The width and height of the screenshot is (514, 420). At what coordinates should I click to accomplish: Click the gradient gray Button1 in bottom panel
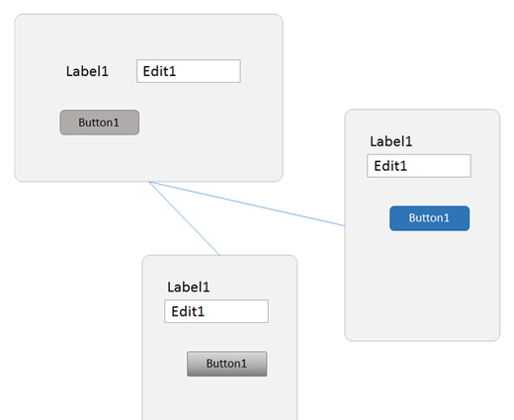[x=226, y=364]
